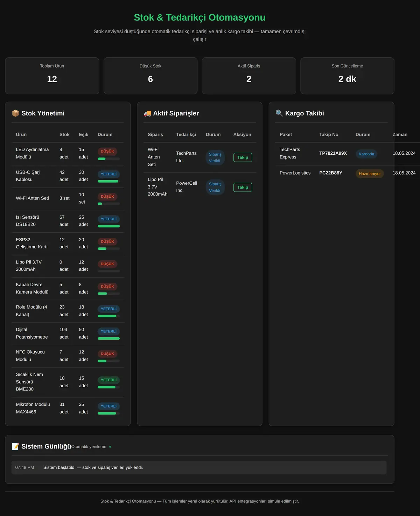The image size is (420, 516).
Task: Click the truck icon beside Aktif Siparişler
Action: pos(147,113)
